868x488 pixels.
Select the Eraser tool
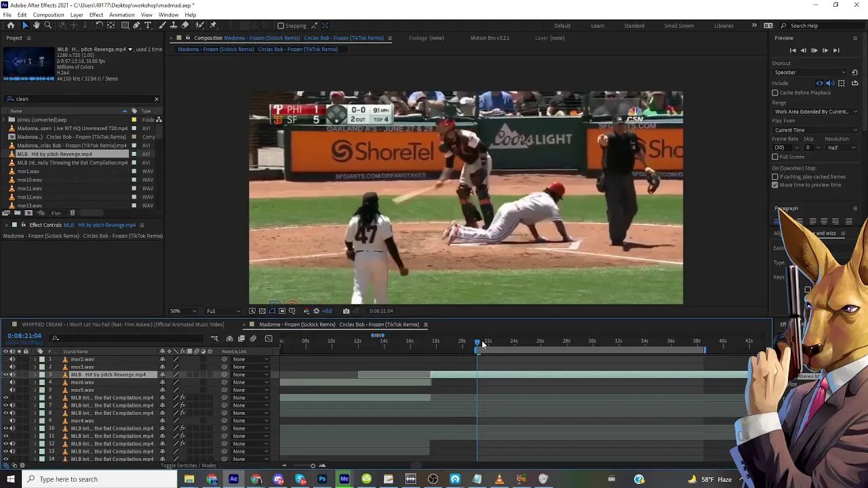[185, 25]
